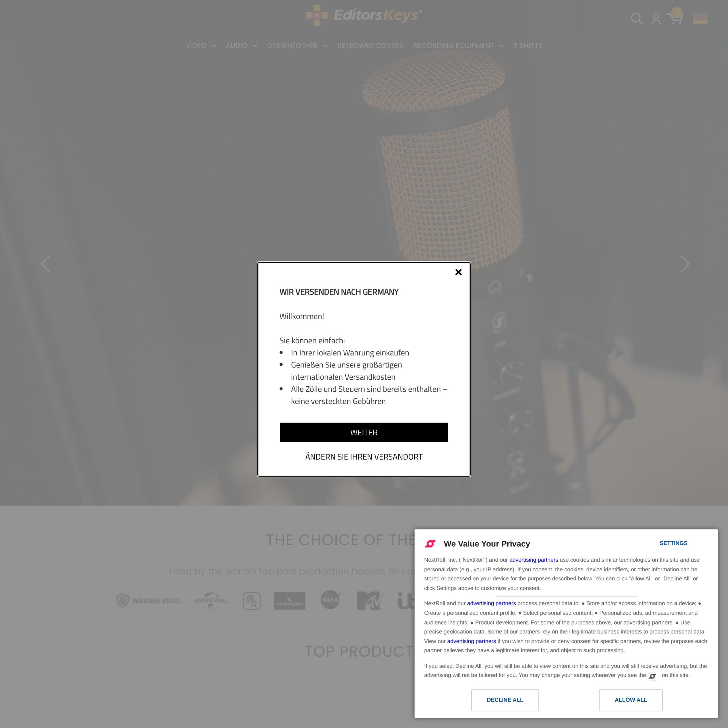Open T SHIRTS menu item
Image resolution: width=728 pixels, height=728 pixels.
tap(528, 45)
